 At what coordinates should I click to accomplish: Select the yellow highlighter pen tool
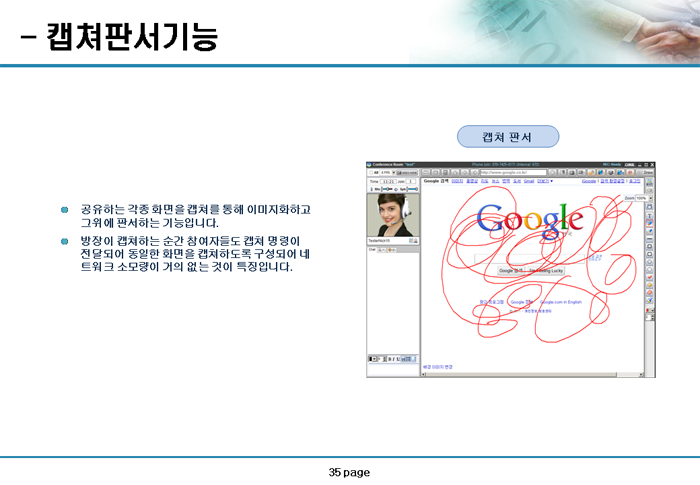tap(650, 231)
